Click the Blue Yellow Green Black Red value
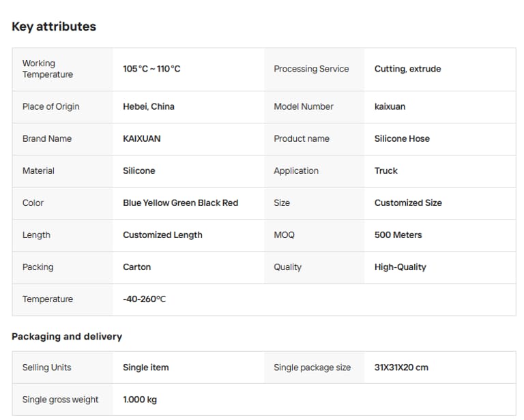Screen dimensions: 524x420 tap(180, 202)
